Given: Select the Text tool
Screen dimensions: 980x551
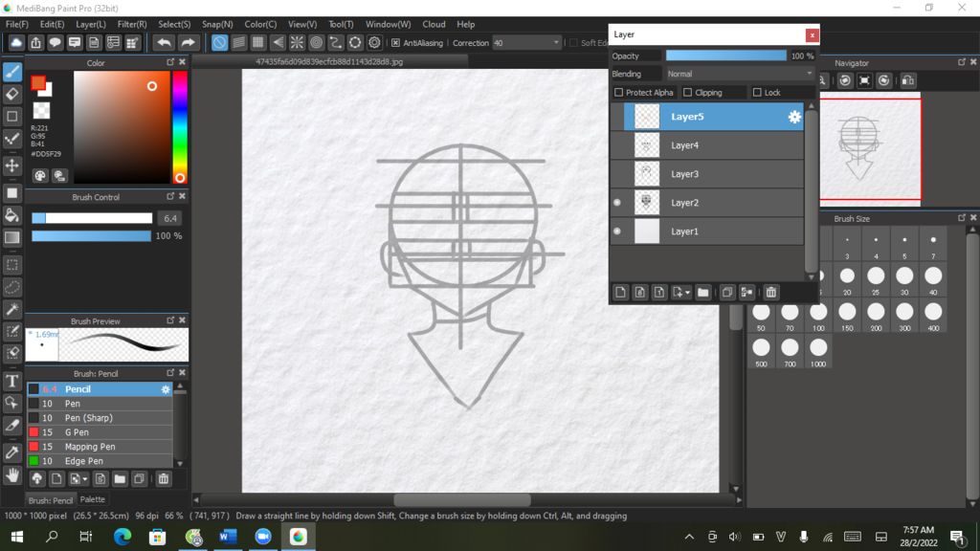Looking at the screenshot, I should point(12,381).
